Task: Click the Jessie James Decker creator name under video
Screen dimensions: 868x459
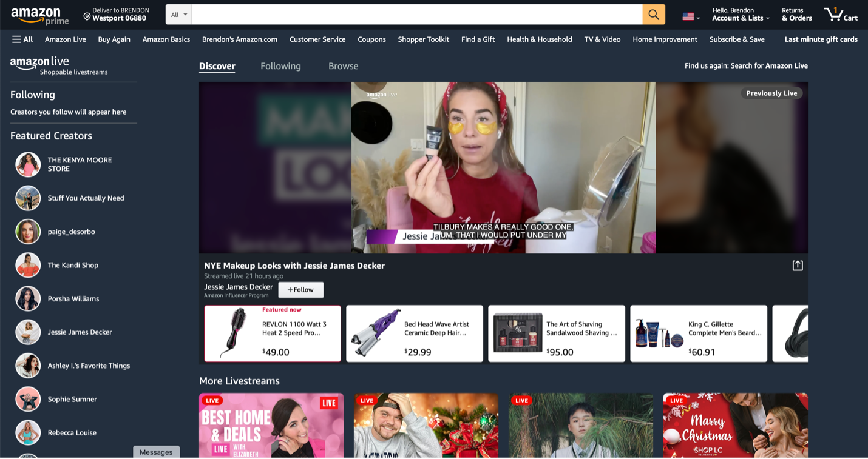Action: [x=239, y=287]
